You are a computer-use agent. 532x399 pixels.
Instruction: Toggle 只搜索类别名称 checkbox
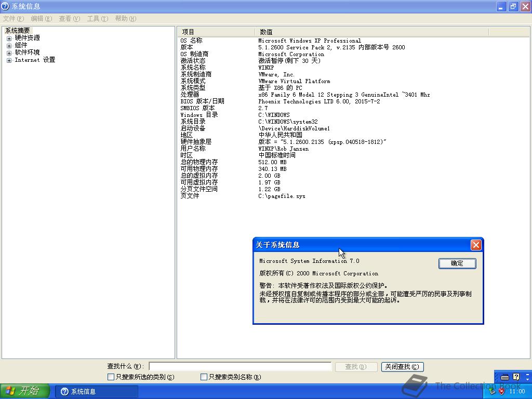[204, 377]
